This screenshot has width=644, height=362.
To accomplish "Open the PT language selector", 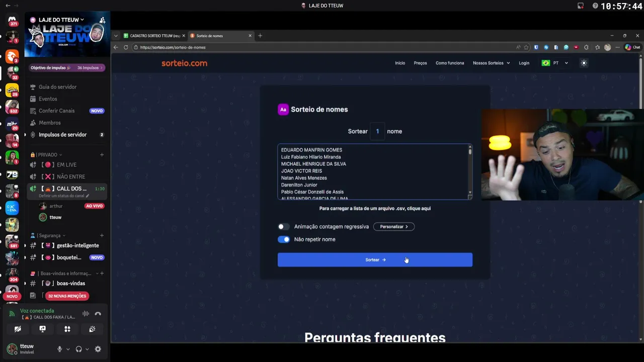I will click(x=555, y=63).
